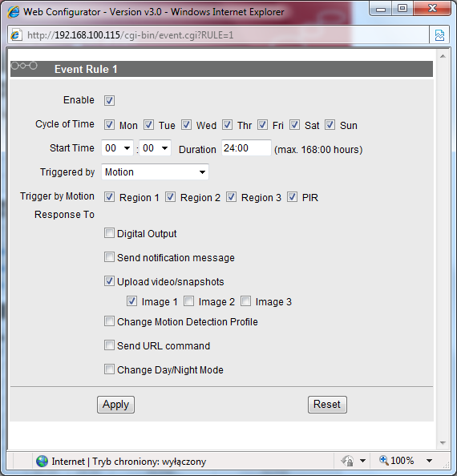Uncheck the Enable checkbox
457x476 pixels.
[x=109, y=100]
